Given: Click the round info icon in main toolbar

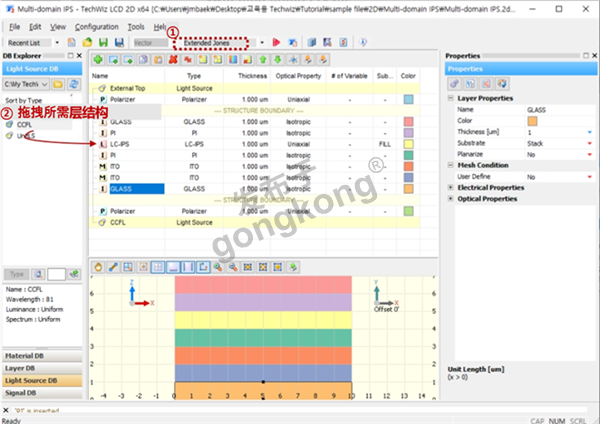Looking at the screenshot, I should pos(363,42).
